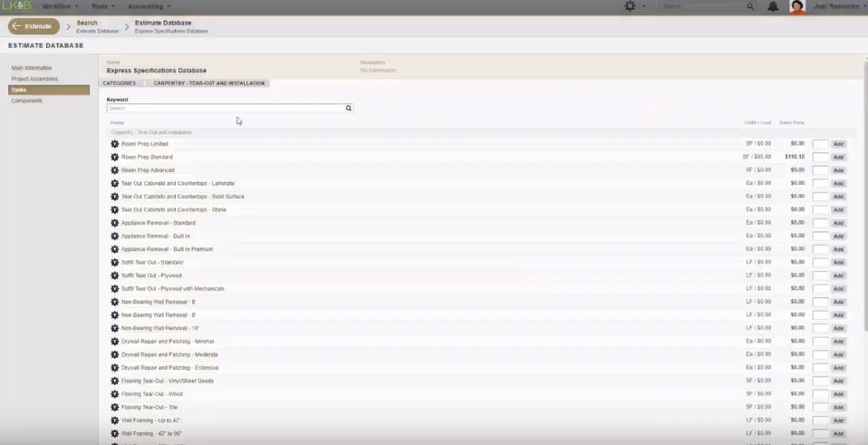
Task: Go to Components in sidebar
Action: click(27, 101)
